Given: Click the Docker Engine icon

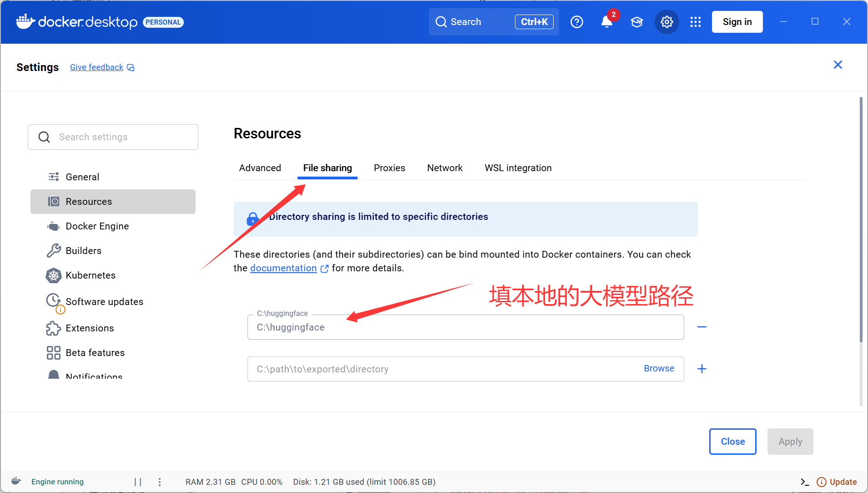Looking at the screenshot, I should pos(54,226).
